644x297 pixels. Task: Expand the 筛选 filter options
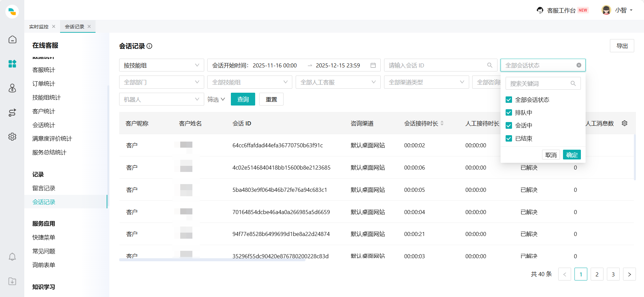[216, 99]
